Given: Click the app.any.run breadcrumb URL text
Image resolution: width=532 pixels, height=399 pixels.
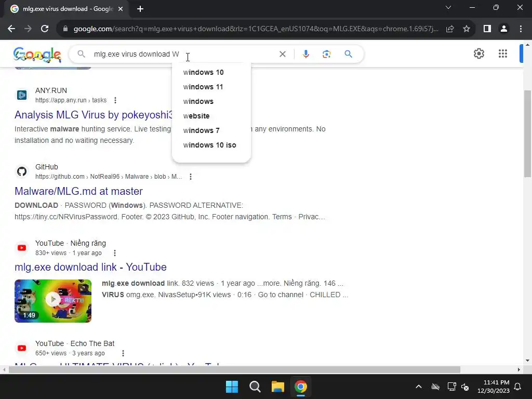Looking at the screenshot, I should [x=71, y=100].
